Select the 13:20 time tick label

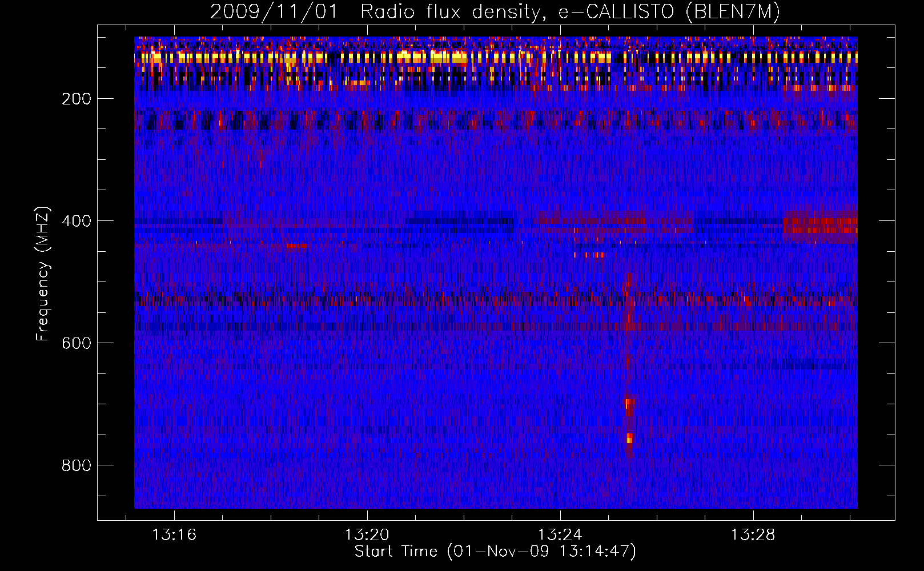click(x=367, y=534)
